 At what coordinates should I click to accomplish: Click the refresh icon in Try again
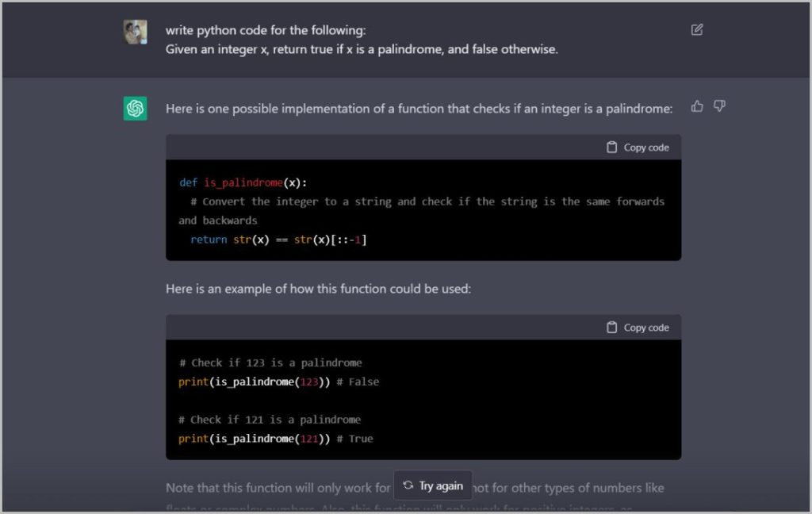click(x=408, y=485)
